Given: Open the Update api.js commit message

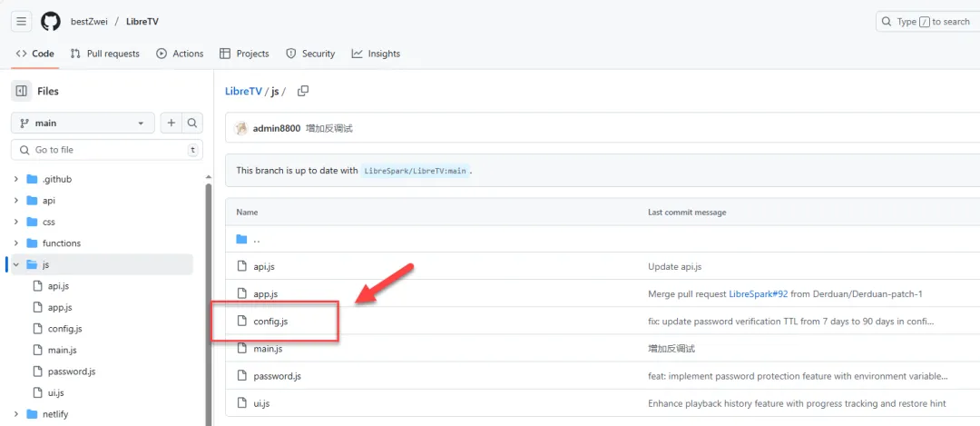Looking at the screenshot, I should (x=675, y=266).
